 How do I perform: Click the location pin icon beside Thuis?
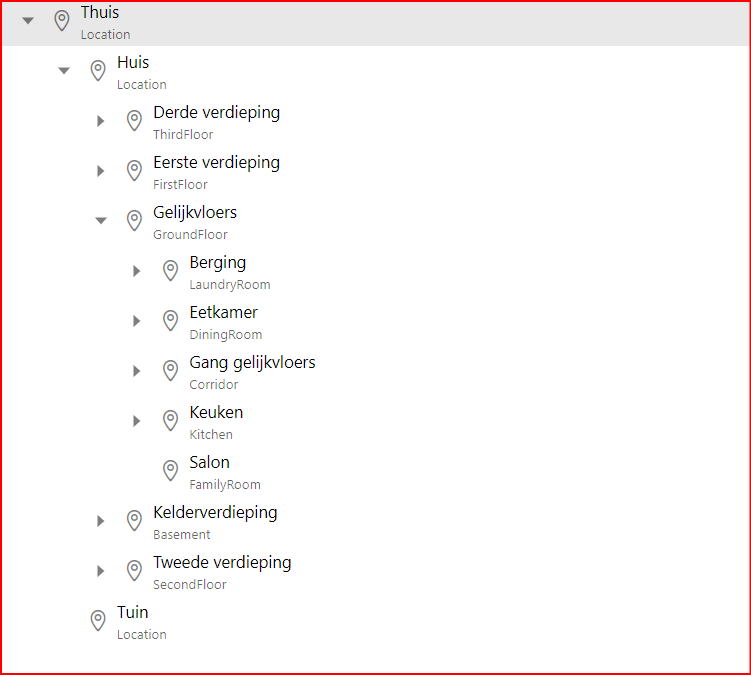(62, 21)
